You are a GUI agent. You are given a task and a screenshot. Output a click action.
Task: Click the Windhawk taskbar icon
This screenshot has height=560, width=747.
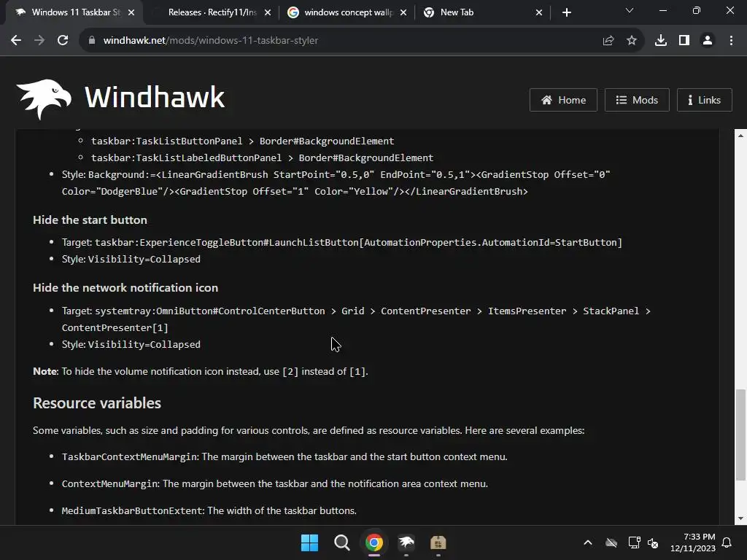point(406,542)
